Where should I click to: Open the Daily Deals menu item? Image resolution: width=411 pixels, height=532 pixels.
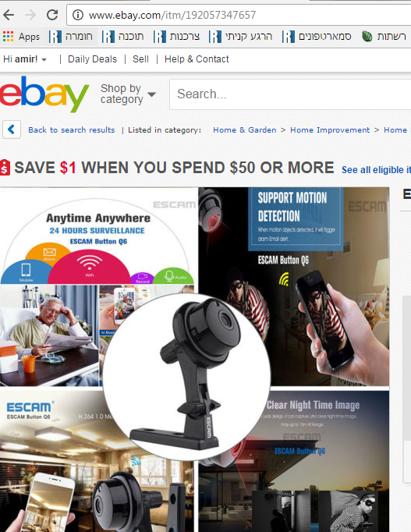[x=92, y=59]
